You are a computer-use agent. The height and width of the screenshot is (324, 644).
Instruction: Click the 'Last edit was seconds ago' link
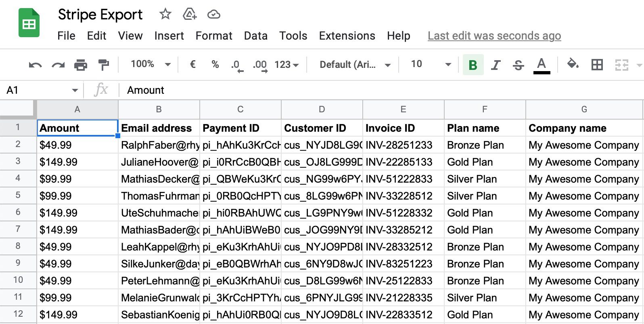tap(494, 36)
